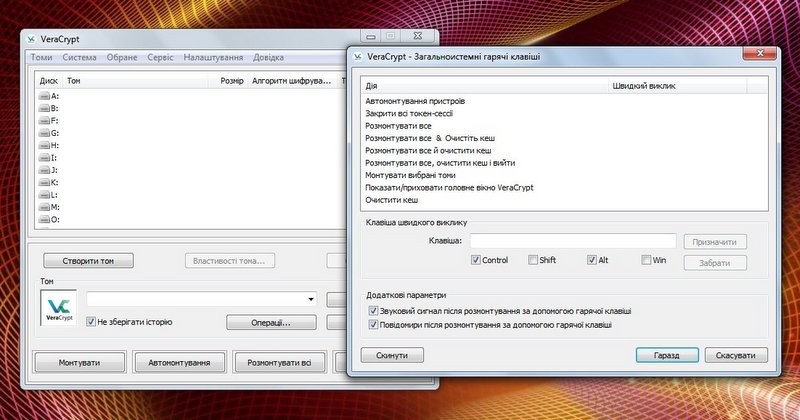Open the volume path dropdown arrow
The image size is (800, 420).
coord(311,299)
